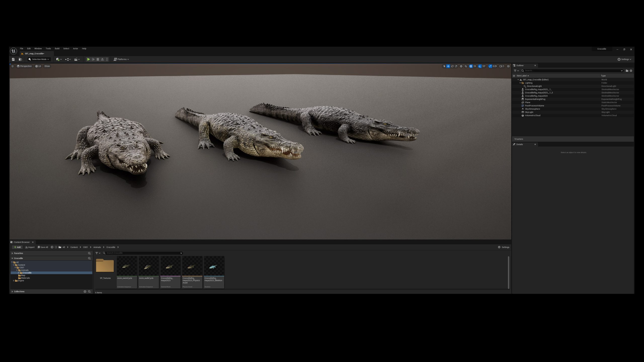Open the Selection Mode dropdown
Screen dimensions: 644x362
pos(39,59)
